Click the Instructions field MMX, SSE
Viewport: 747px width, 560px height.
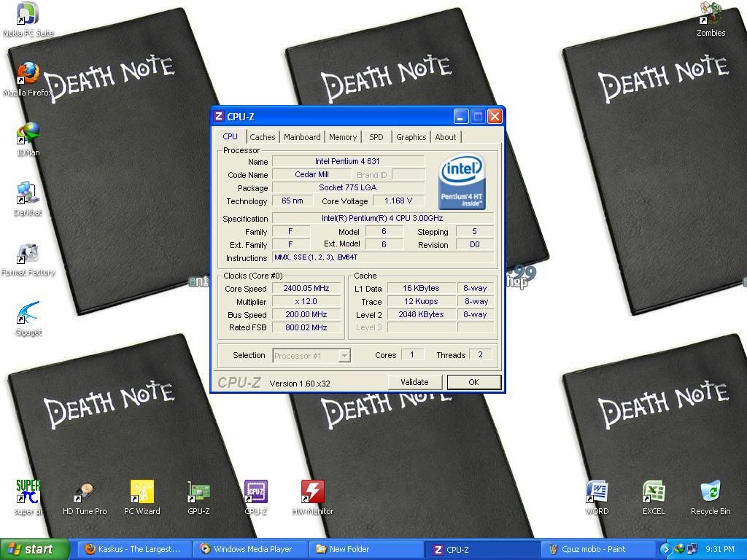click(x=382, y=257)
